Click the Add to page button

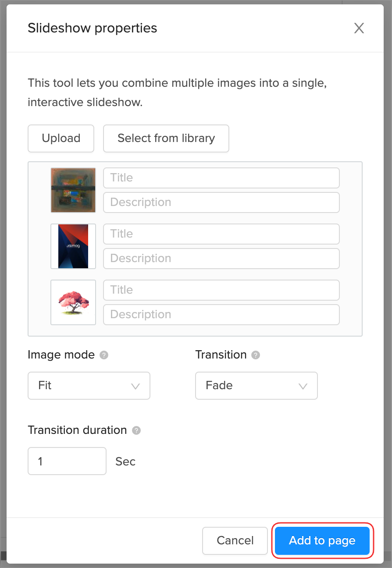click(x=322, y=540)
